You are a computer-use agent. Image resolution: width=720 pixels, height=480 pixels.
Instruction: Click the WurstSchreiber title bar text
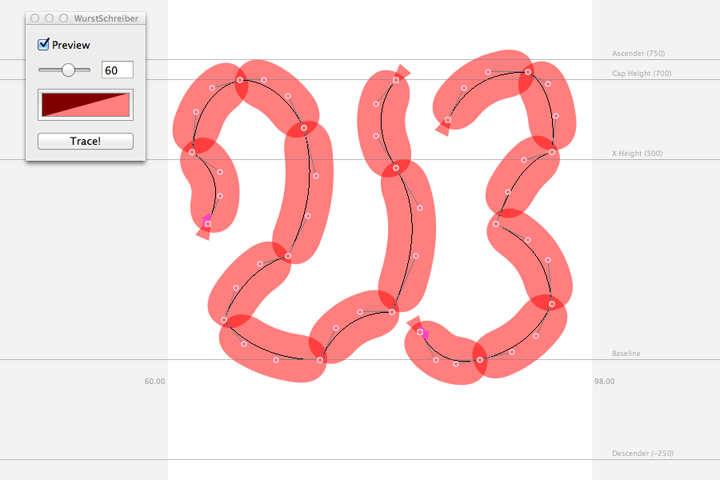[x=106, y=18]
